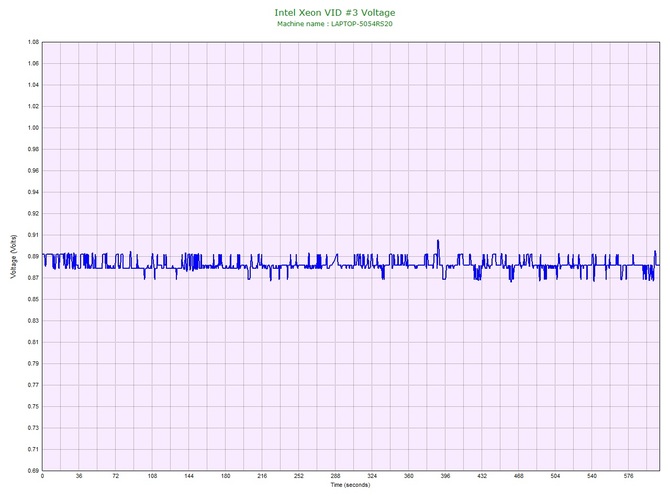
Task: Click the 1.04 y-axis tick label
Action: tap(33, 85)
